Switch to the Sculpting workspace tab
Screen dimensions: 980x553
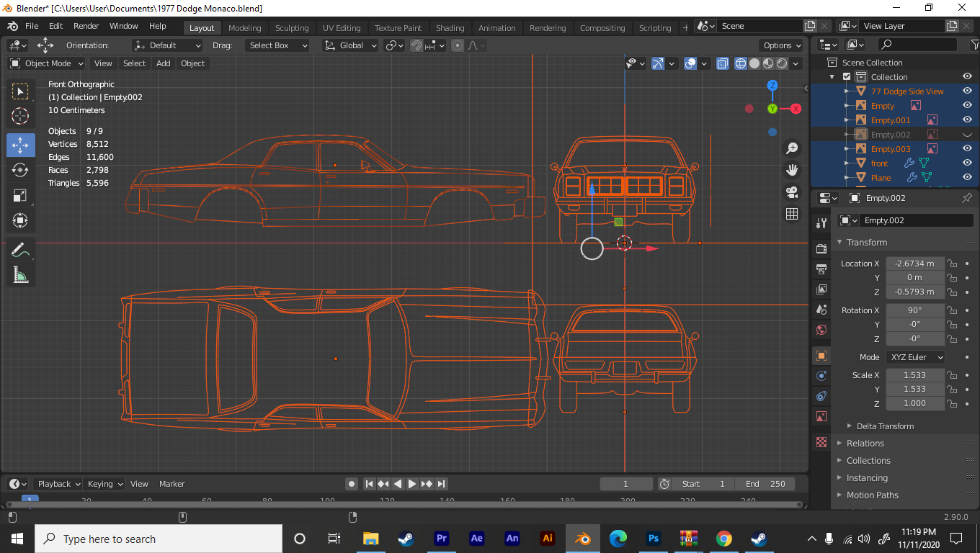point(291,28)
